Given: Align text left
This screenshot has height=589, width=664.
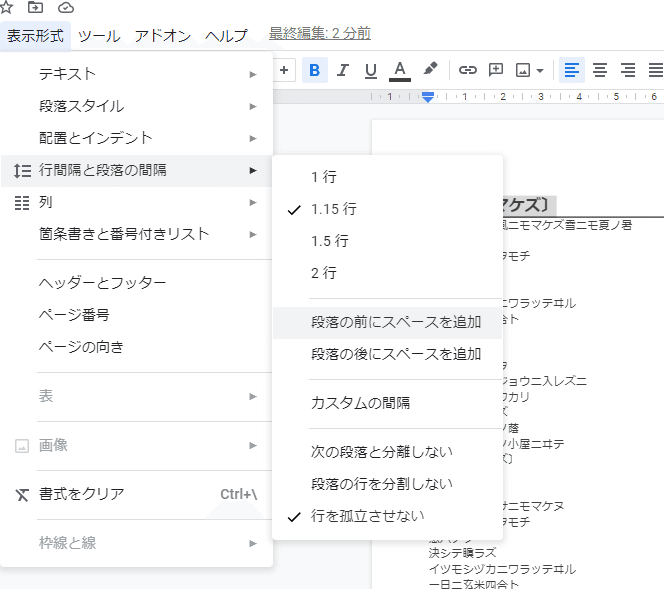Looking at the screenshot, I should 572,70.
